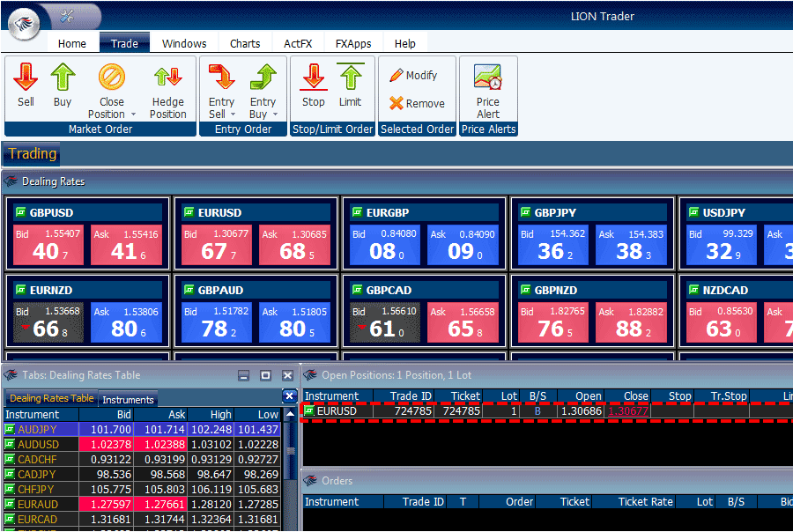
Task: Click GBPUSD Ask price 1.55416
Action: point(126,245)
